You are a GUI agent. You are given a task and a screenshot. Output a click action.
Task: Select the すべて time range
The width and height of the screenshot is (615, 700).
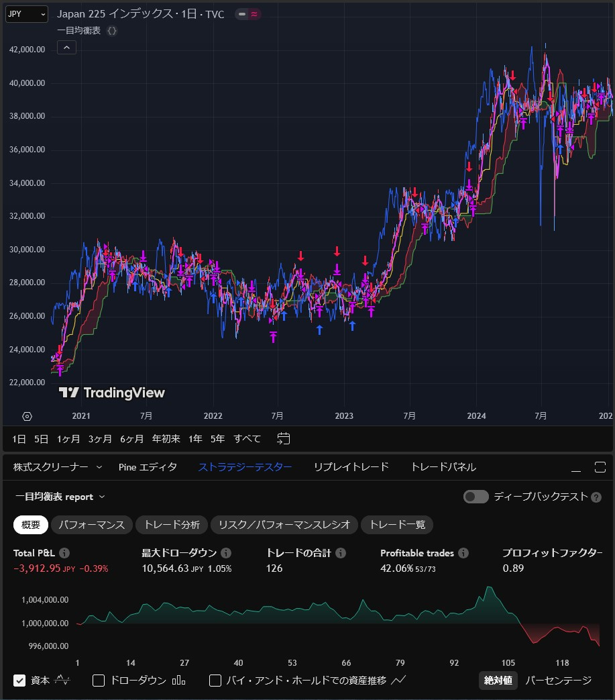(x=247, y=439)
